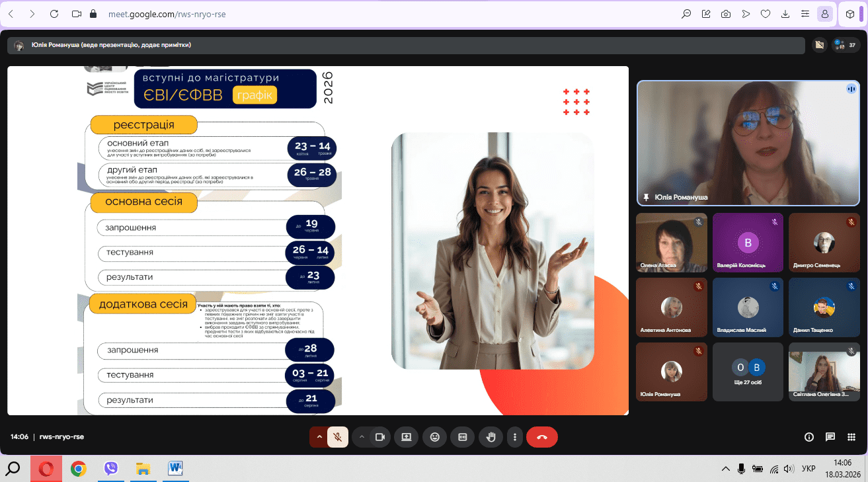The height and width of the screenshot is (482, 868).
Task: Toggle the camera on or off
Action: (379, 437)
